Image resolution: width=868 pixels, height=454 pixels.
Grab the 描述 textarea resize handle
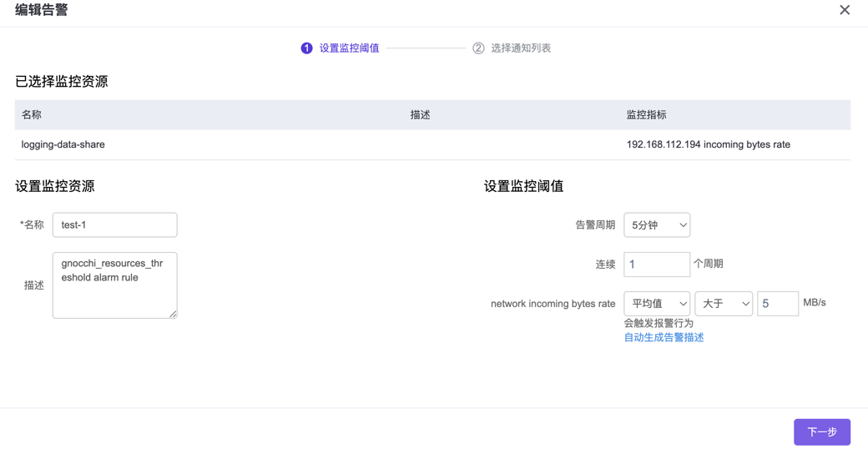coord(173,314)
